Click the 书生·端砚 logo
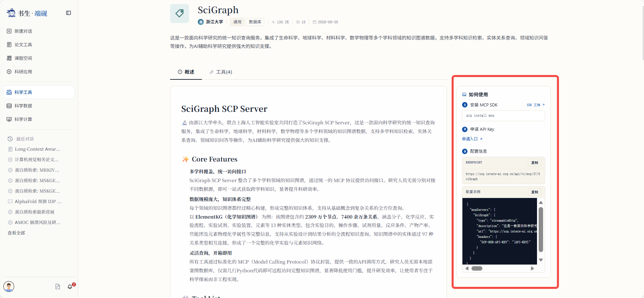Viewport: 644px width, 298px height. coord(27,13)
